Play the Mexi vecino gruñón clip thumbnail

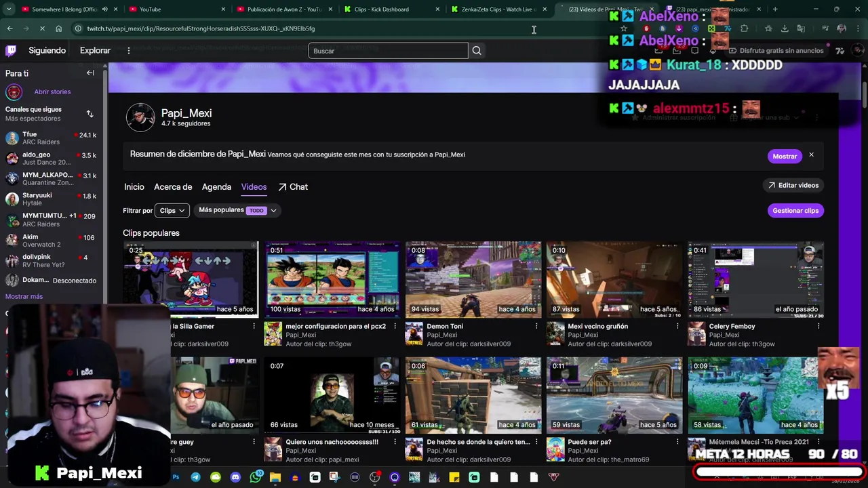(614, 279)
